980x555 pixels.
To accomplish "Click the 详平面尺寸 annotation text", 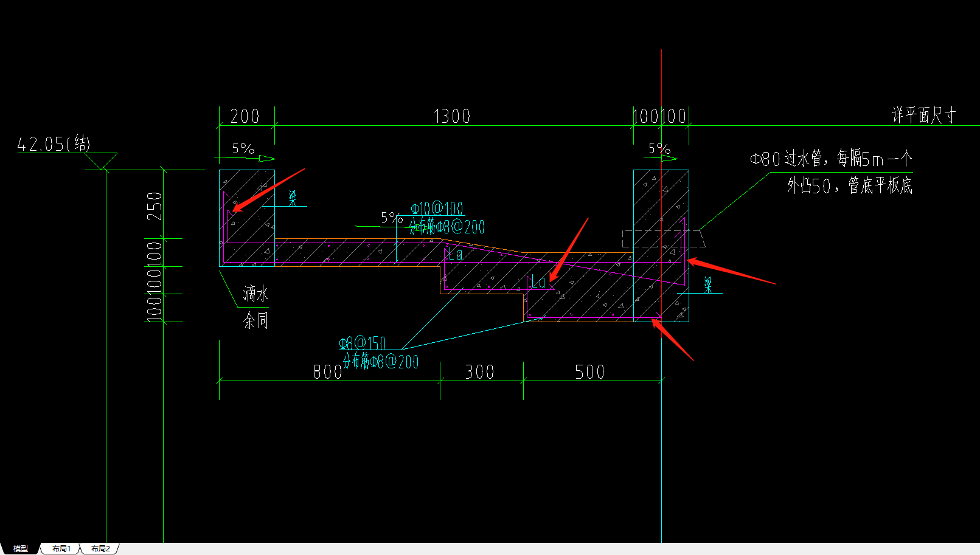I will click(924, 115).
